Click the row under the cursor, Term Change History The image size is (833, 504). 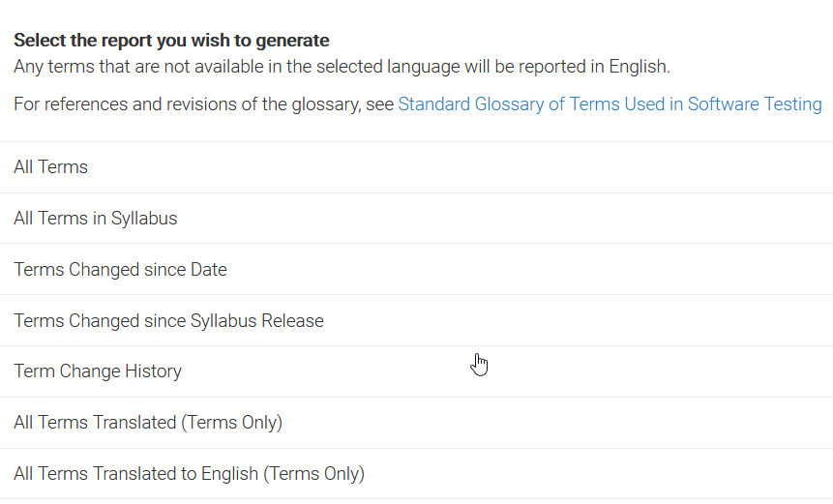click(416, 371)
